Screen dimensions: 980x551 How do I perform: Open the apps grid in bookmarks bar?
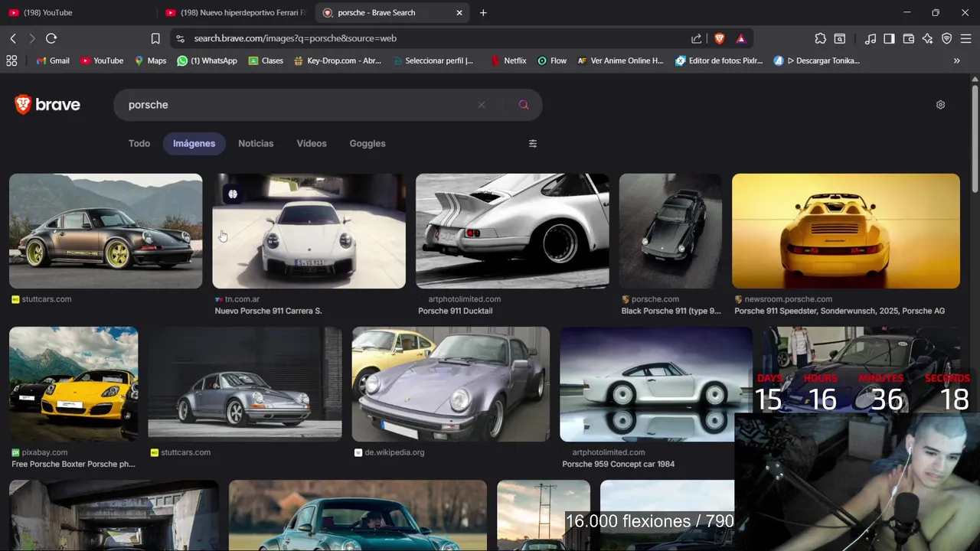(11, 60)
